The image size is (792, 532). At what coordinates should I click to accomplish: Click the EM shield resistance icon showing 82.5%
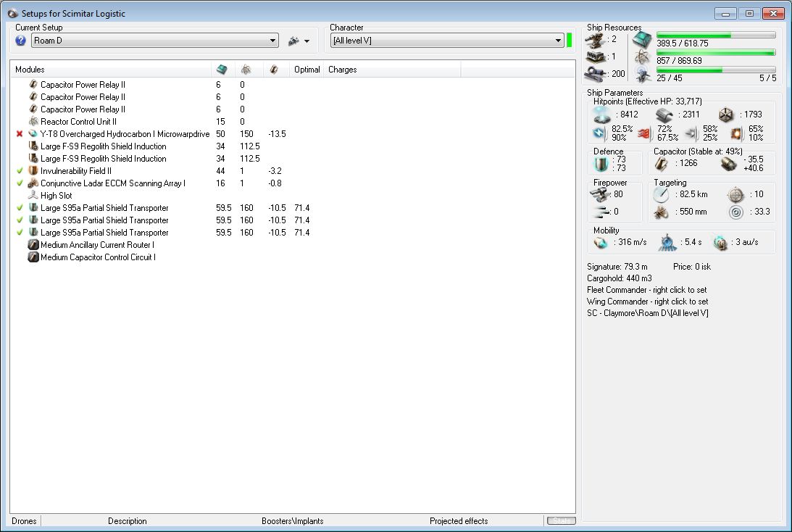(599, 133)
